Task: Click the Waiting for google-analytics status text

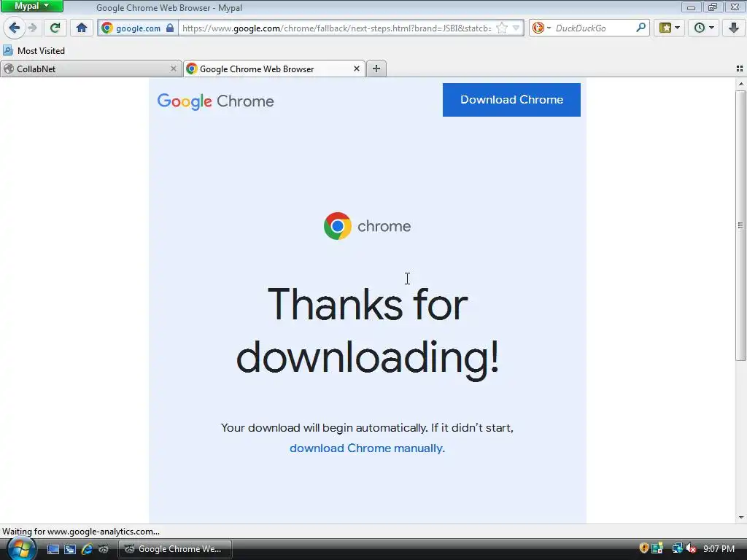Action: [81, 532]
